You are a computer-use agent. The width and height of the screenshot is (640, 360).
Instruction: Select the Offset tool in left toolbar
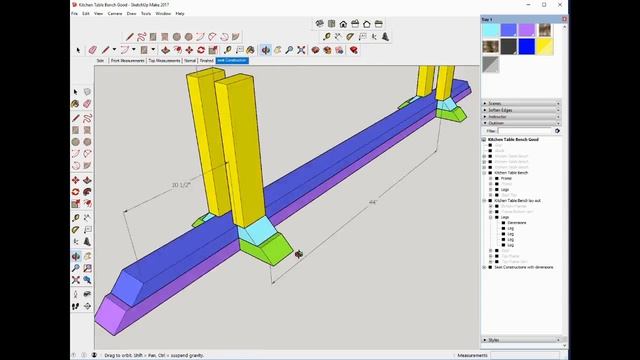(x=87, y=204)
